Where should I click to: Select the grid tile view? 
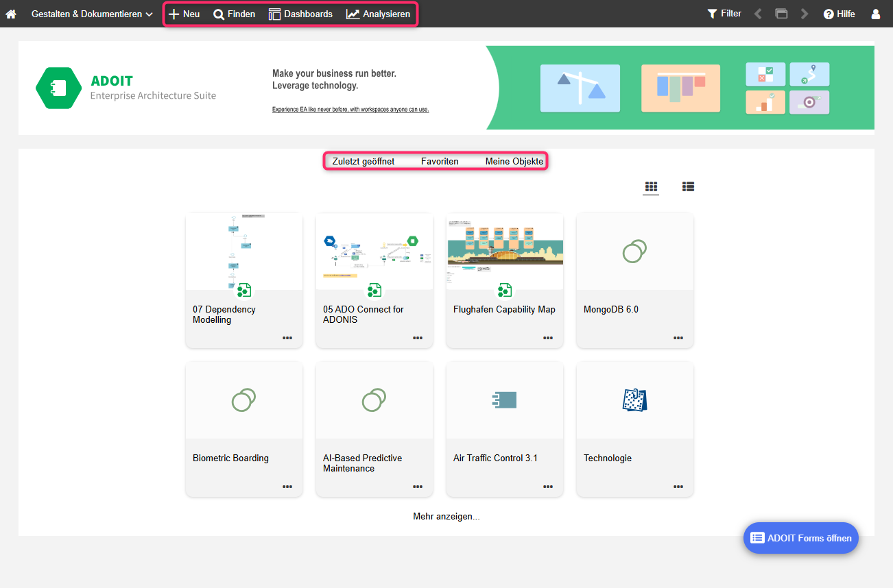pos(651,186)
